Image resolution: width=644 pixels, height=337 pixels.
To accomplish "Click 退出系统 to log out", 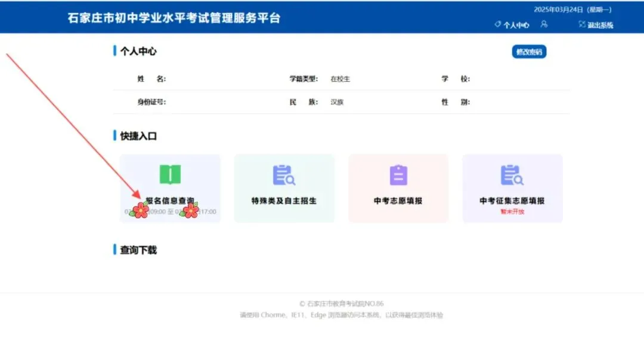I will point(600,25).
